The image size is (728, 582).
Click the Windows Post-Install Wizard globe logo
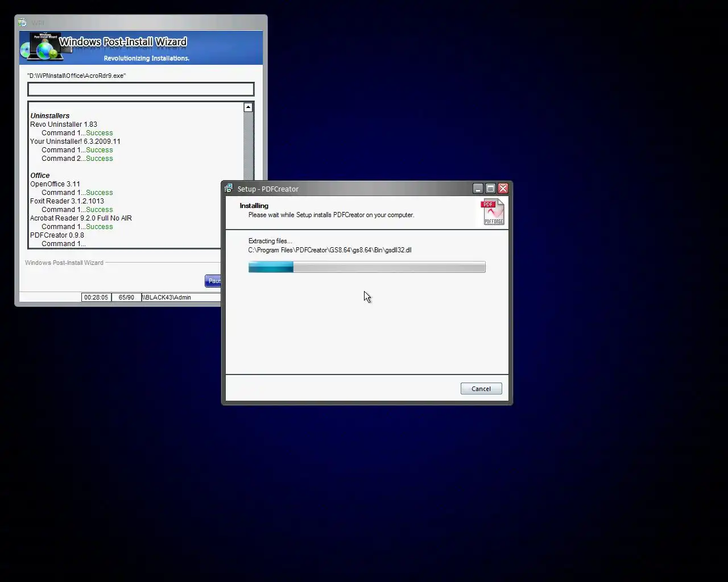(45, 47)
